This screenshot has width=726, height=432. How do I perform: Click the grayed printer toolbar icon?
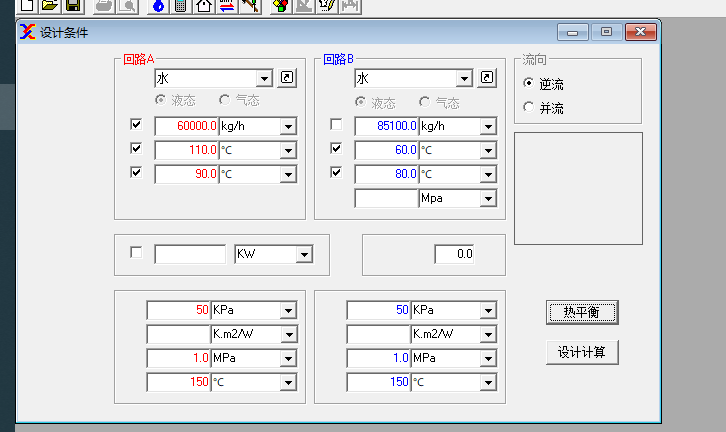coord(104,6)
